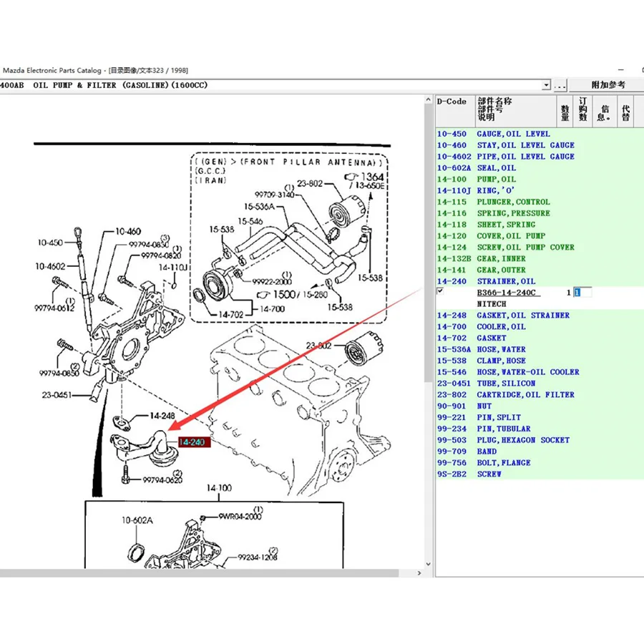The image size is (644, 644).
Task: Click the 23-0451 callout in diagram
Action: [57, 395]
